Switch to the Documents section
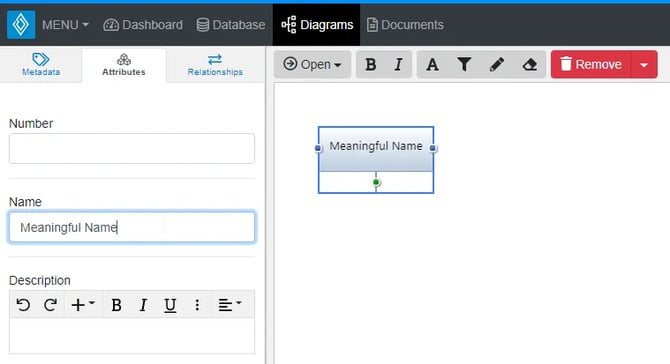This screenshot has width=670, height=364. [405, 25]
